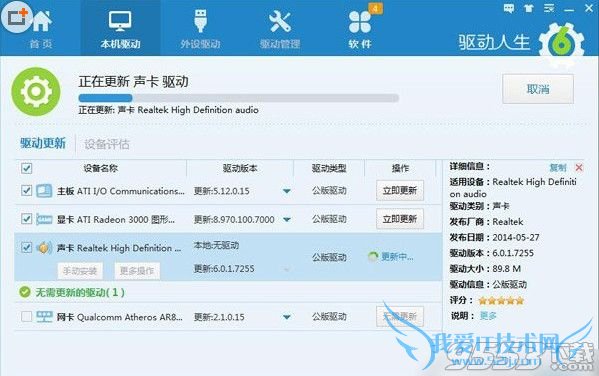Click the green gear status icon
Viewport: 599px width, 376px height.
click(x=36, y=92)
